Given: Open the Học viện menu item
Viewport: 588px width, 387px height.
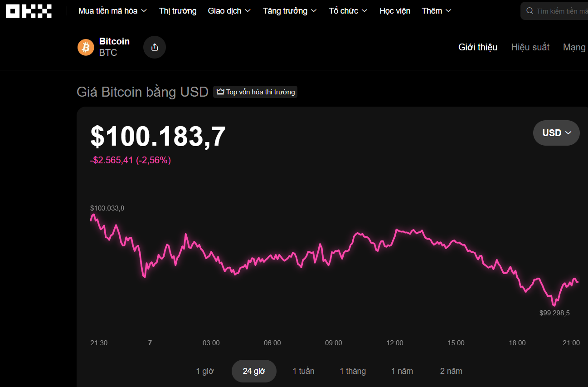Looking at the screenshot, I should click(395, 11).
